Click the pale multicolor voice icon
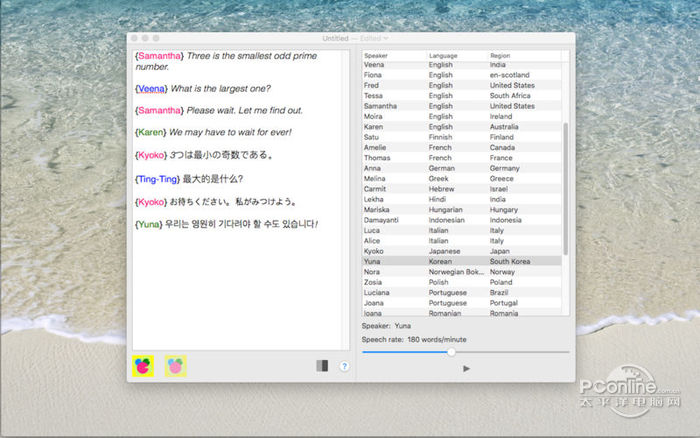Screen dimensions: 700x438 pos(176,366)
